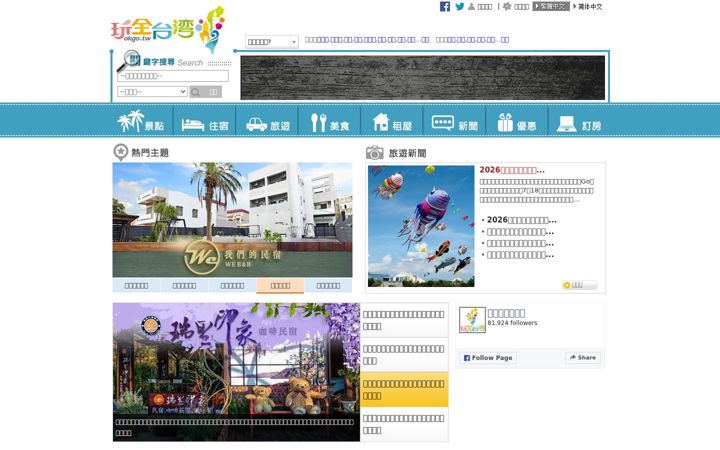Open the Facebook icon in the header
Screen dimensions: 720x450
[x=444, y=6]
